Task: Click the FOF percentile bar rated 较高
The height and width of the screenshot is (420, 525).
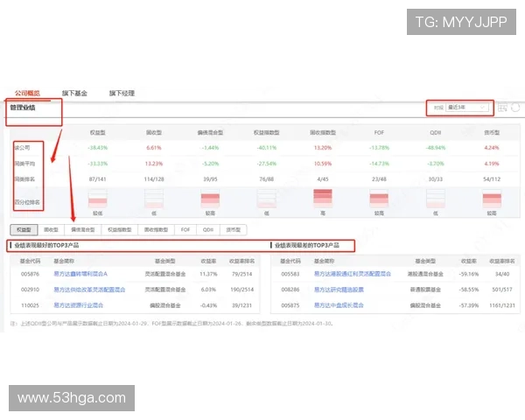Action: click(x=379, y=199)
